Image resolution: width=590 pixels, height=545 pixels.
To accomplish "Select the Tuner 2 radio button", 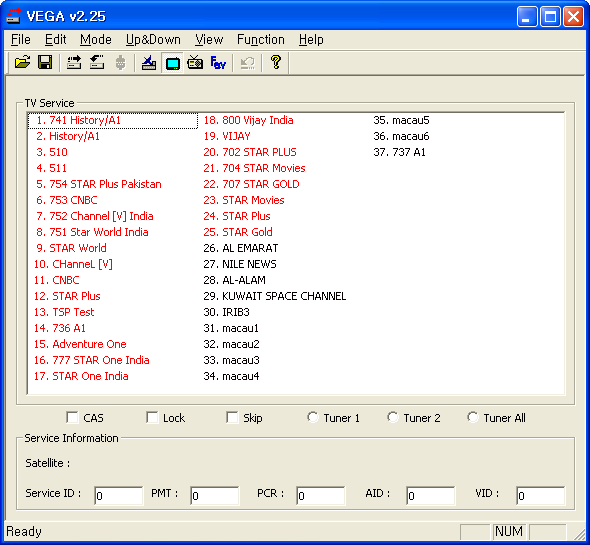I will pos(392,417).
